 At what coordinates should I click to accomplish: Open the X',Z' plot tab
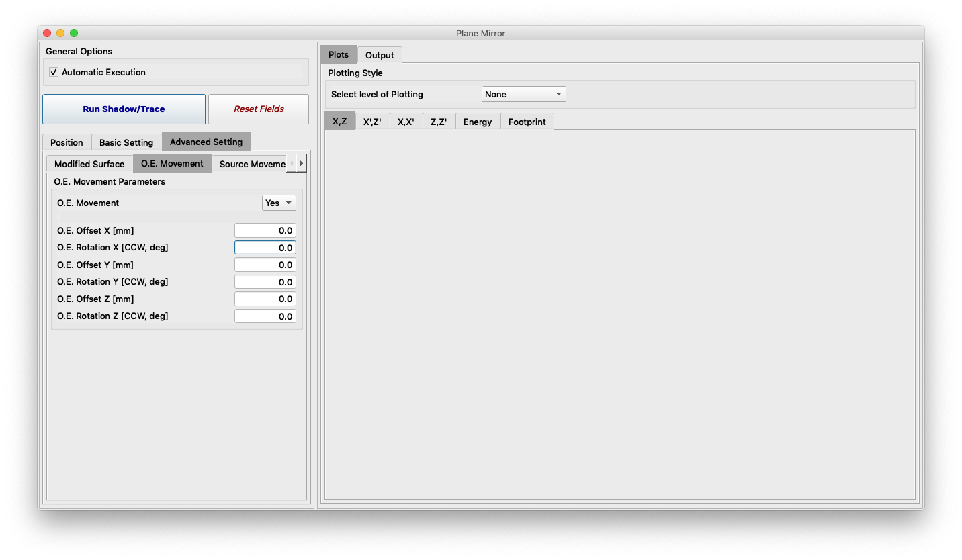[x=373, y=121]
